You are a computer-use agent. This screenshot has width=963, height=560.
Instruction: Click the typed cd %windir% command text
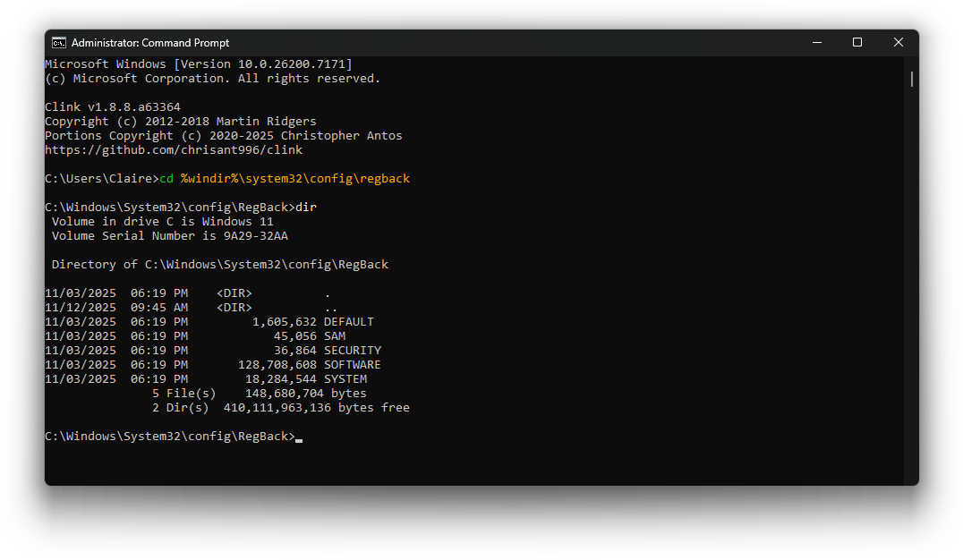(x=285, y=179)
